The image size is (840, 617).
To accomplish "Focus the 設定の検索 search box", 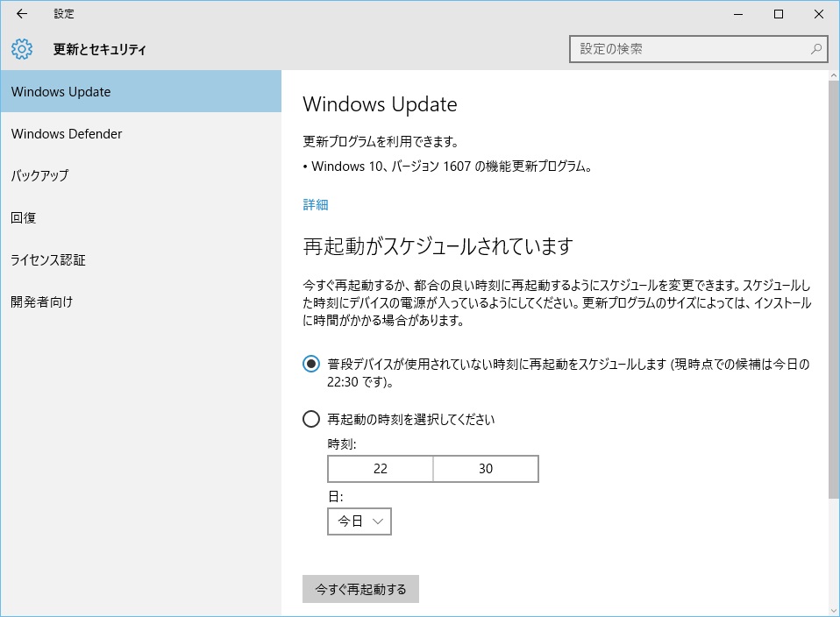I will click(699, 49).
